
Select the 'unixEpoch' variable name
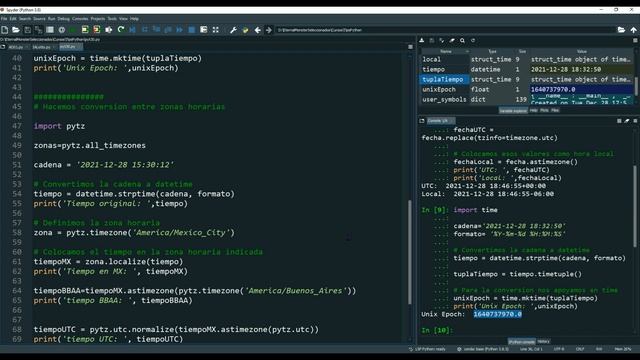click(439, 89)
